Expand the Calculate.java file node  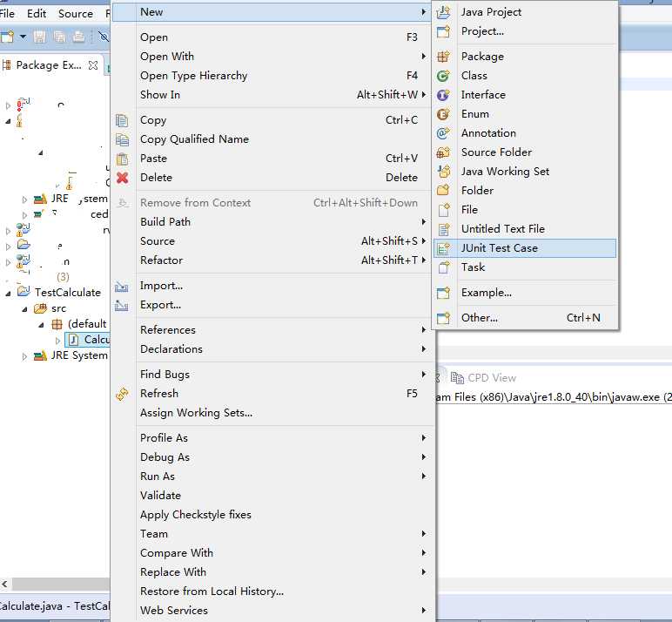tap(57, 341)
